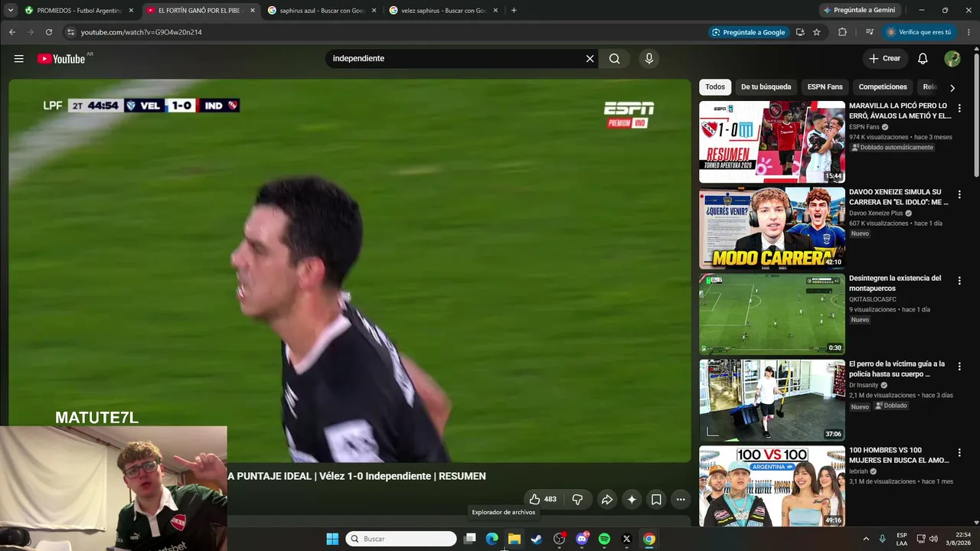Image resolution: width=980 pixels, height=551 pixels.
Task: Install or cast page icon in address bar
Action: pyautogui.click(x=800, y=32)
